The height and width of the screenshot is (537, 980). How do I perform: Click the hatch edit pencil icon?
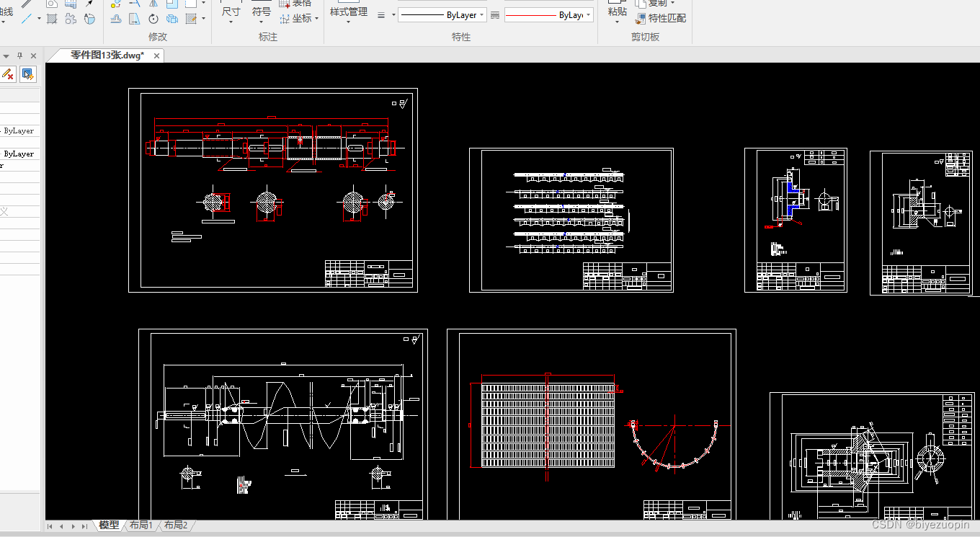click(191, 19)
